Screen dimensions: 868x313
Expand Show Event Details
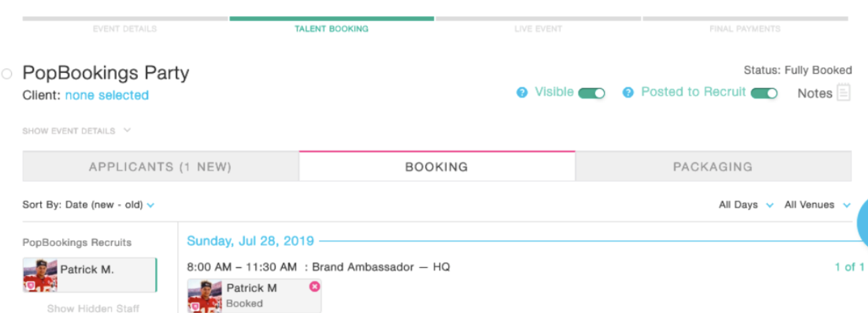tap(76, 131)
